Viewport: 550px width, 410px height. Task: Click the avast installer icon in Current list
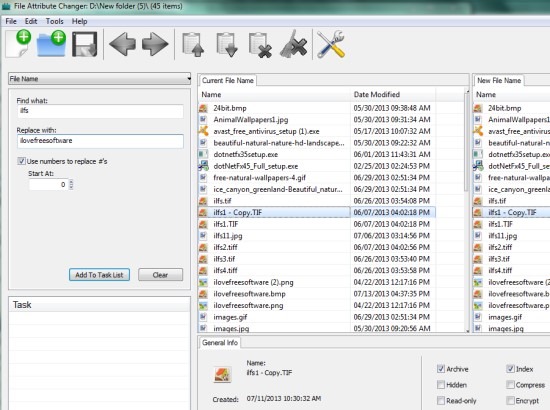point(203,131)
